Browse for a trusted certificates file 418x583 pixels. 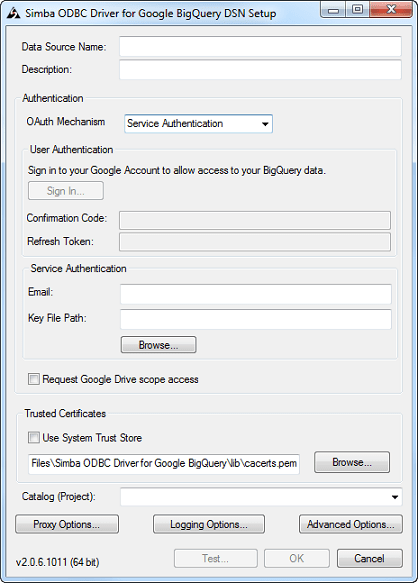352,462
